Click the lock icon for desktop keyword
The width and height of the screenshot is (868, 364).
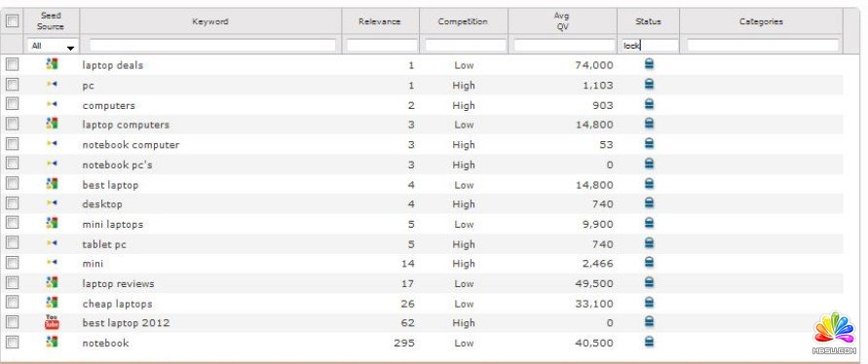(x=650, y=202)
